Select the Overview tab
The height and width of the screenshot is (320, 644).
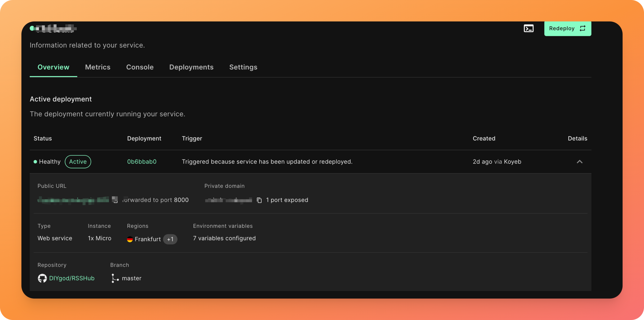(53, 67)
